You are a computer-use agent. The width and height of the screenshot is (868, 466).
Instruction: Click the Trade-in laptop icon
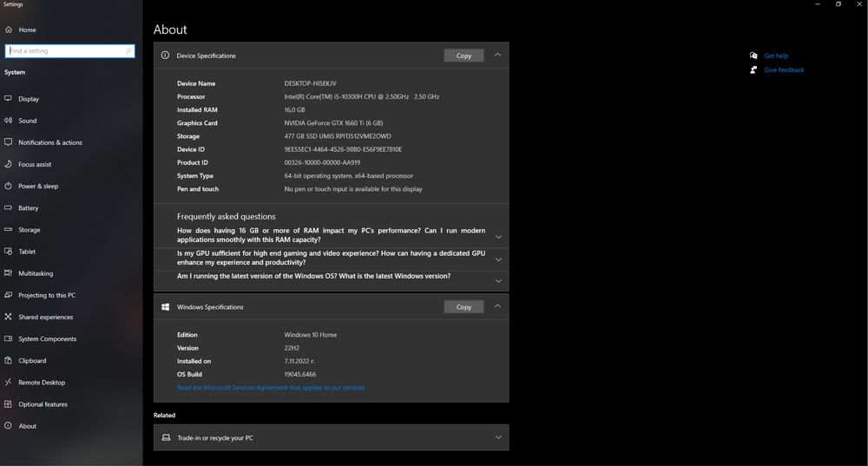[166, 437]
